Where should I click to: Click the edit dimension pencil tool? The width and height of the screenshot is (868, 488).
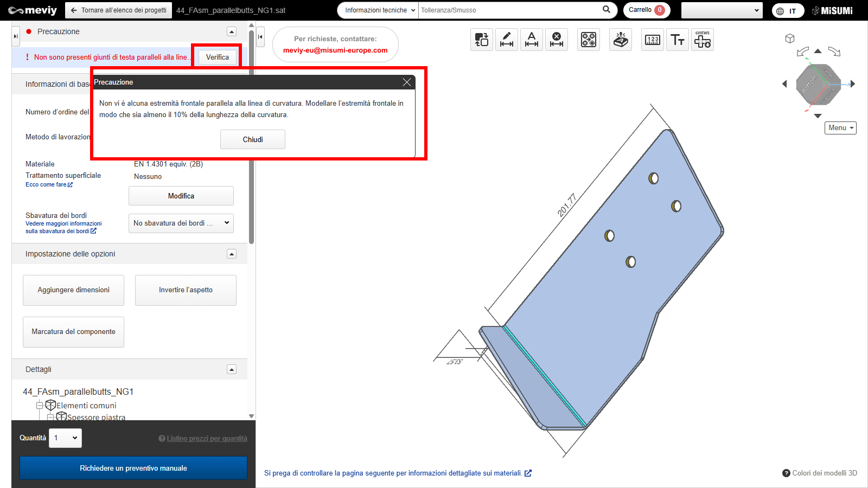tap(506, 40)
